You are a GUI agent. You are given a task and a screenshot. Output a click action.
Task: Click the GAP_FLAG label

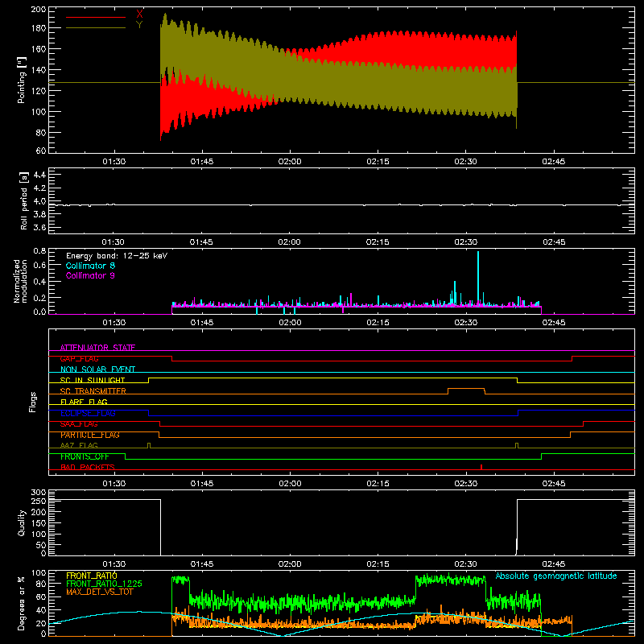pyautogui.click(x=79, y=358)
